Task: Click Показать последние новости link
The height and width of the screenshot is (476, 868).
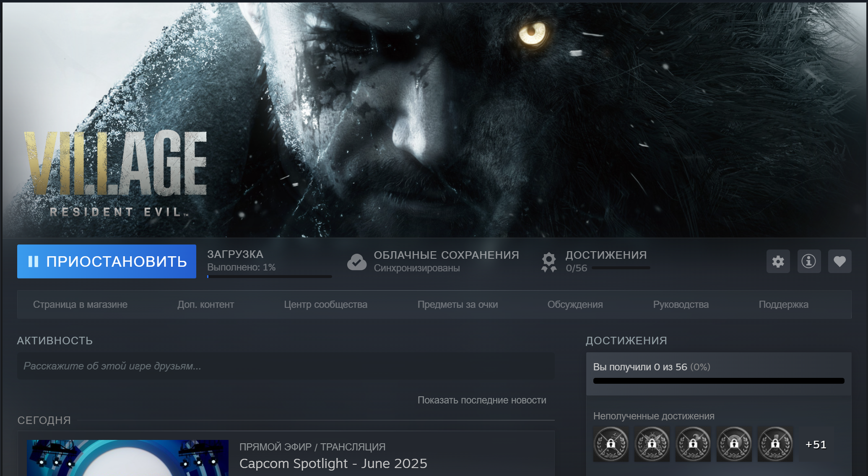Action: click(482, 400)
